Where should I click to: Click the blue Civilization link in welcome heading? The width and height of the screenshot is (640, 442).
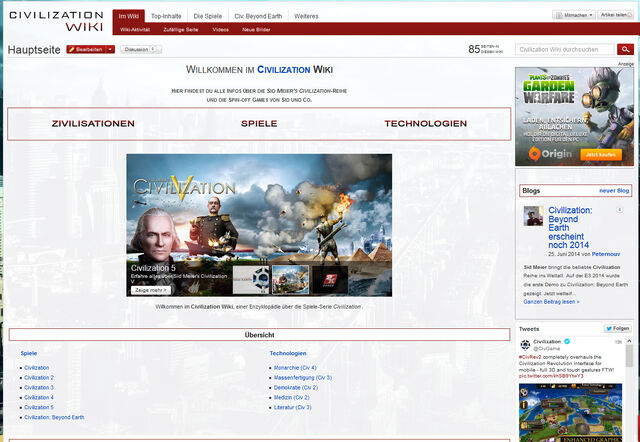(x=283, y=69)
